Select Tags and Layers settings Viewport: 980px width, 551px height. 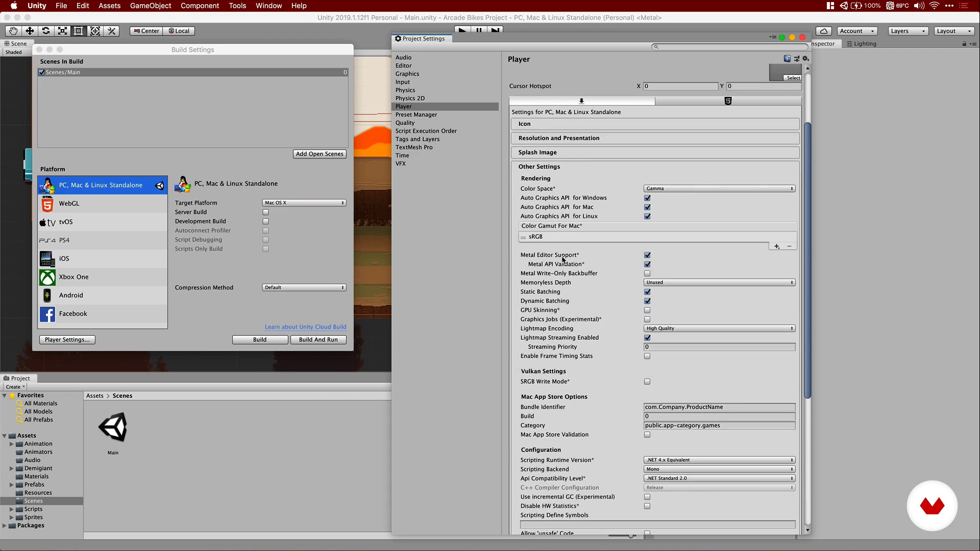pos(417,139)
